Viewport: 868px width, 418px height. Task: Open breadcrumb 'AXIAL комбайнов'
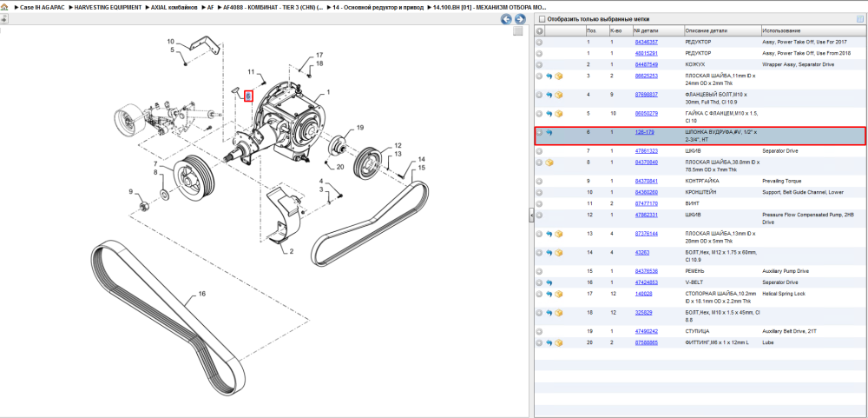click(x=174, y=8)
